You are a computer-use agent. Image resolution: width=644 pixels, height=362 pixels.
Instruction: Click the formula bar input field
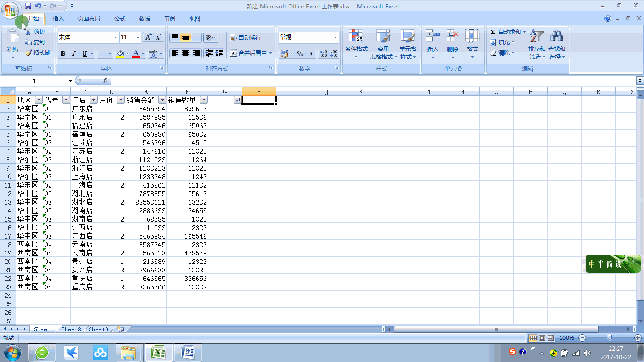[x=373, y=81]
